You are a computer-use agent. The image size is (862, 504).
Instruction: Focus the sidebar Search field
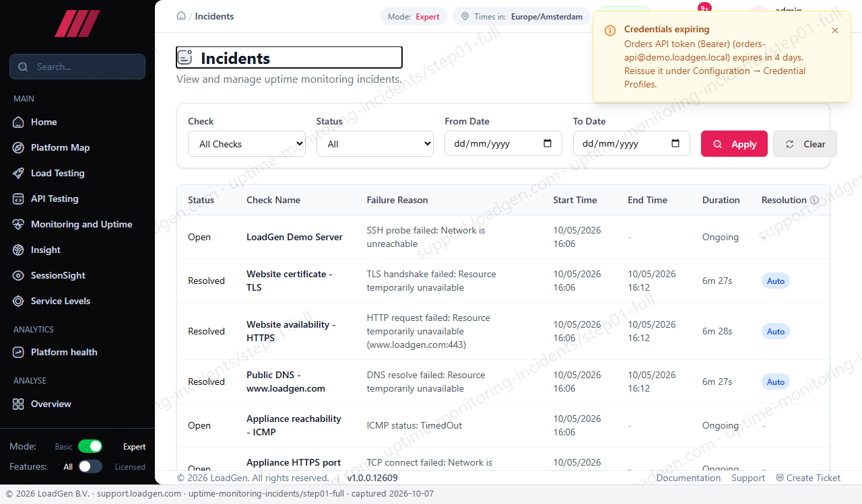(77, 67)
